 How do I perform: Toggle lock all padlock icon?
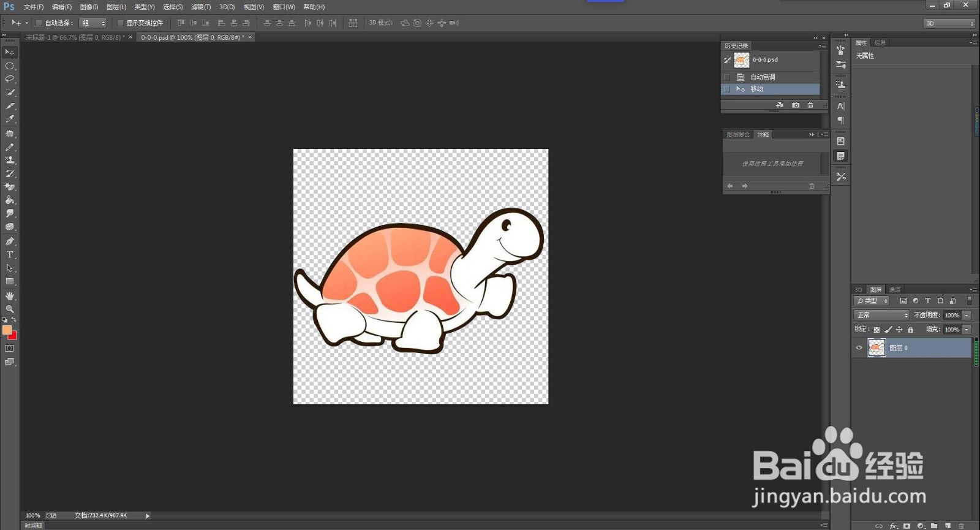coord(910,330)
